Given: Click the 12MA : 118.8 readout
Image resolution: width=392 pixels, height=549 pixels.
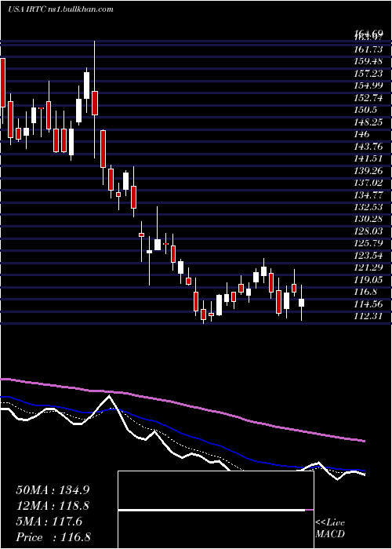Looking at the screenshot, I should click(x=53, y=506).
